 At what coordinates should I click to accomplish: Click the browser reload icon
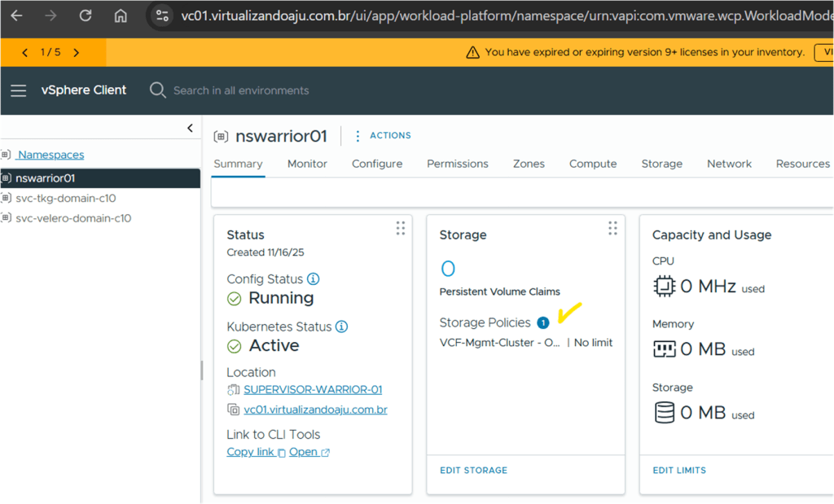click(85, 15)
